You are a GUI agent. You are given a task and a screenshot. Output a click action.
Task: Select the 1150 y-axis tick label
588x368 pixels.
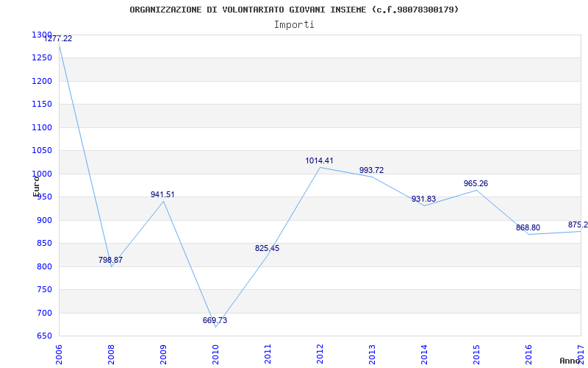(42, 104)
